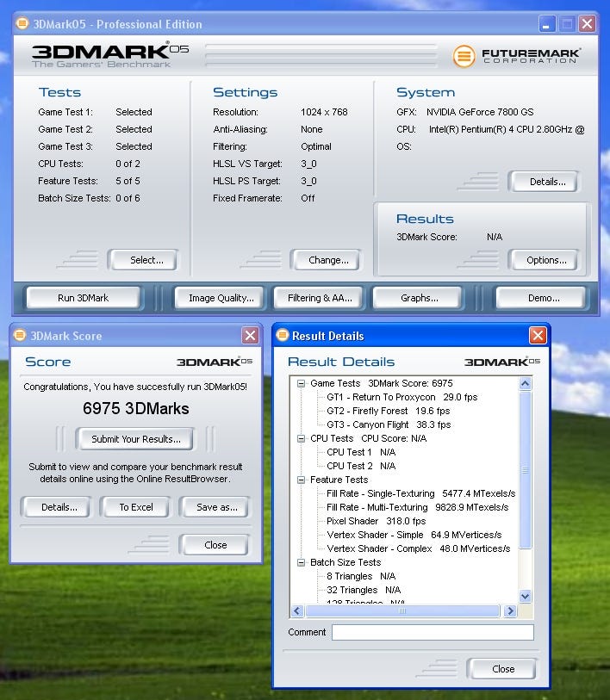The image size is (610, 700).
Task: Minimize the 3DMark05 Professional Edition window
Action: tap(547, 23)
